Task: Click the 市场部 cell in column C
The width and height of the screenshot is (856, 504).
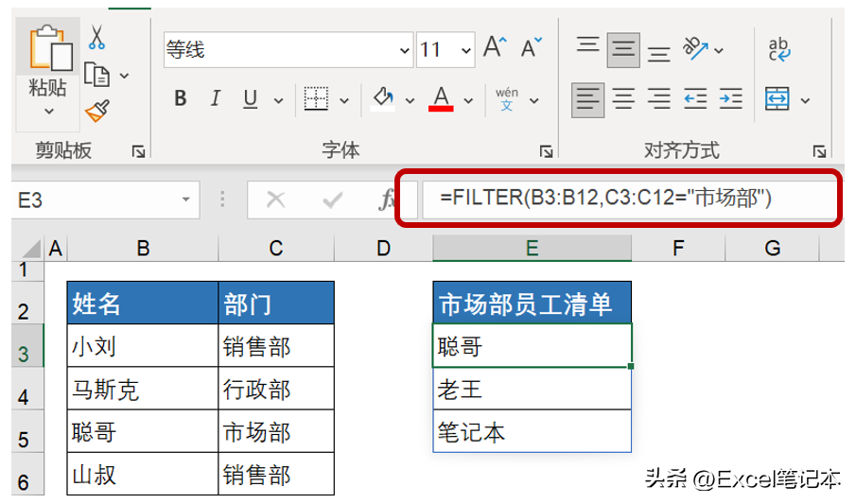Action: pyautogui.click(x=276, y=431)
